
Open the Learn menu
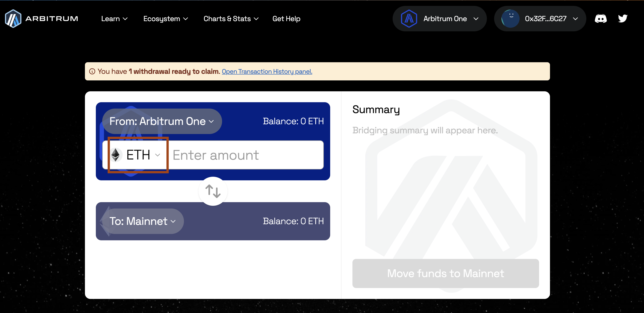[113, 18]
